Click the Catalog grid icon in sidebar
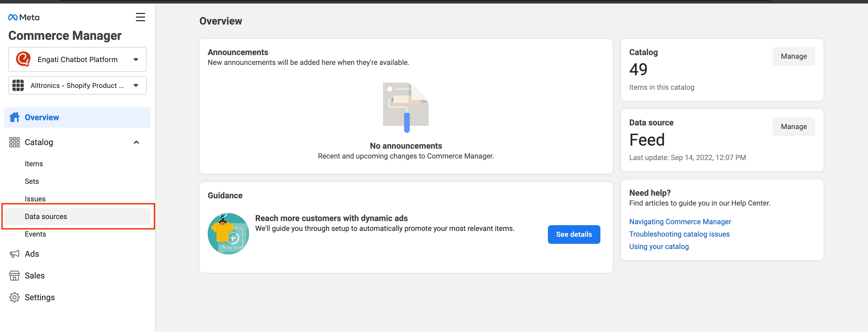This screenshot has width=868, height=332. [x=14, y=142]
